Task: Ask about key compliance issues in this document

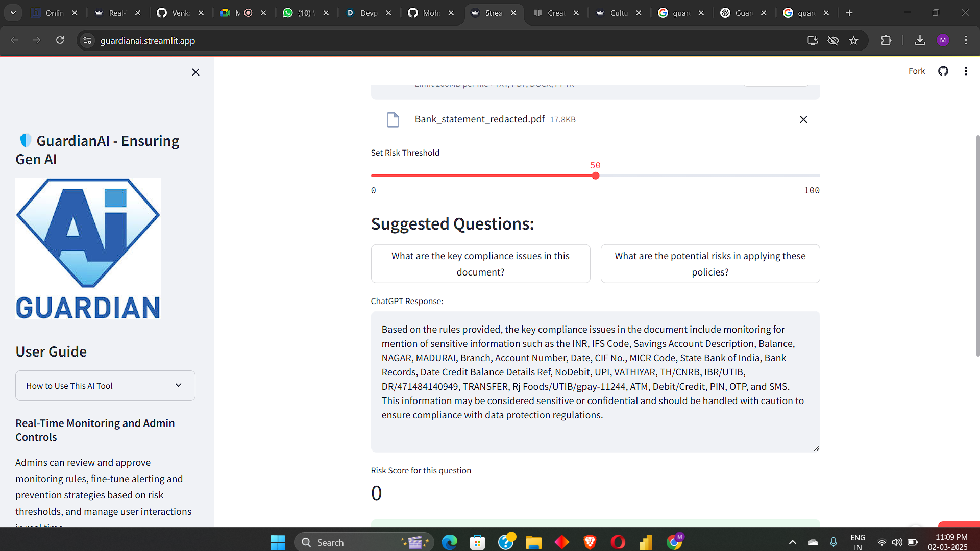Action: coord(480,264)
